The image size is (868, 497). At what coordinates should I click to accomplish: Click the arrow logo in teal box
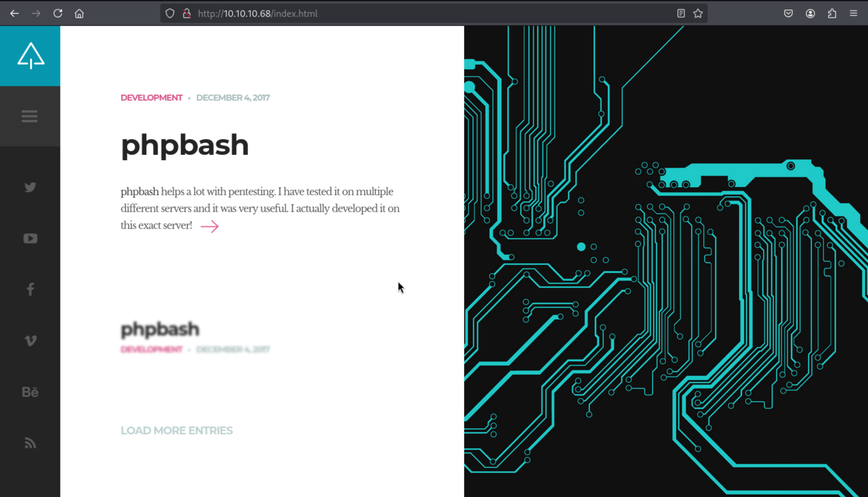31,56
